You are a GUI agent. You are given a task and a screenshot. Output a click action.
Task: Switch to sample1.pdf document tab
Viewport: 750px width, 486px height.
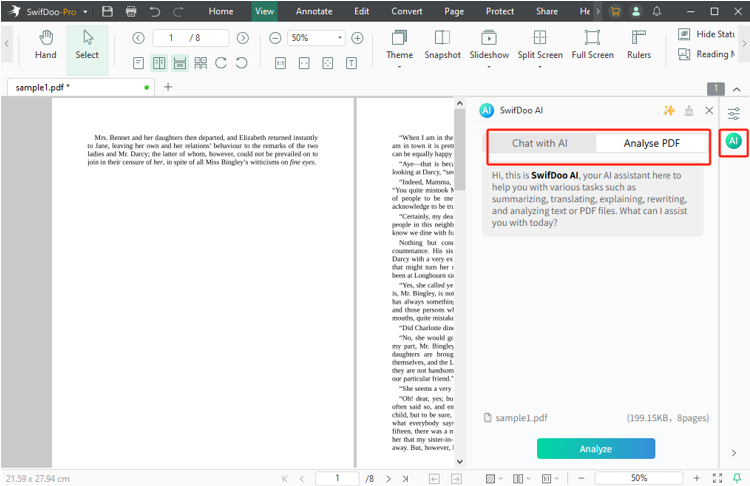pyautogui.click(x=81, y=88)
